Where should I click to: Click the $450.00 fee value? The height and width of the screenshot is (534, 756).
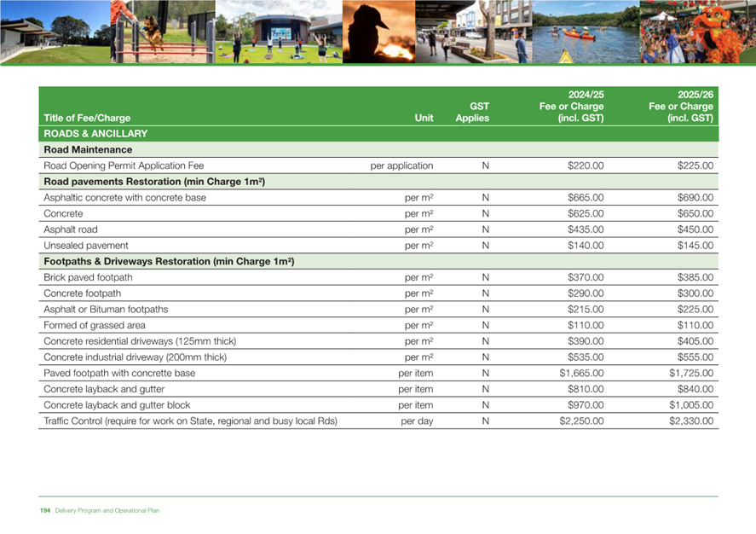695,229
